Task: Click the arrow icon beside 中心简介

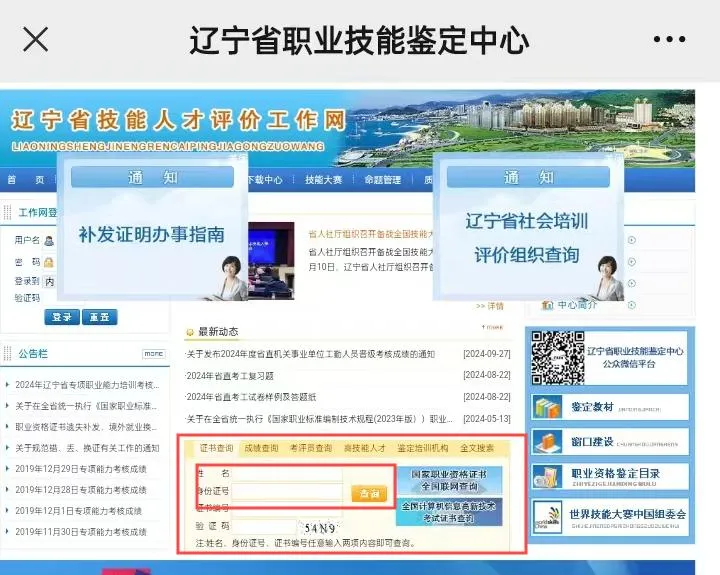Action: coord(632,304)
